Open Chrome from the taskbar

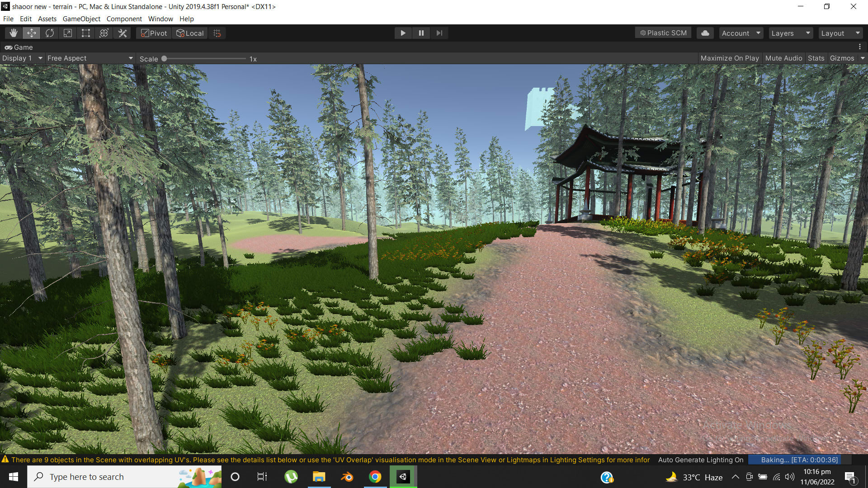(375, 477)
